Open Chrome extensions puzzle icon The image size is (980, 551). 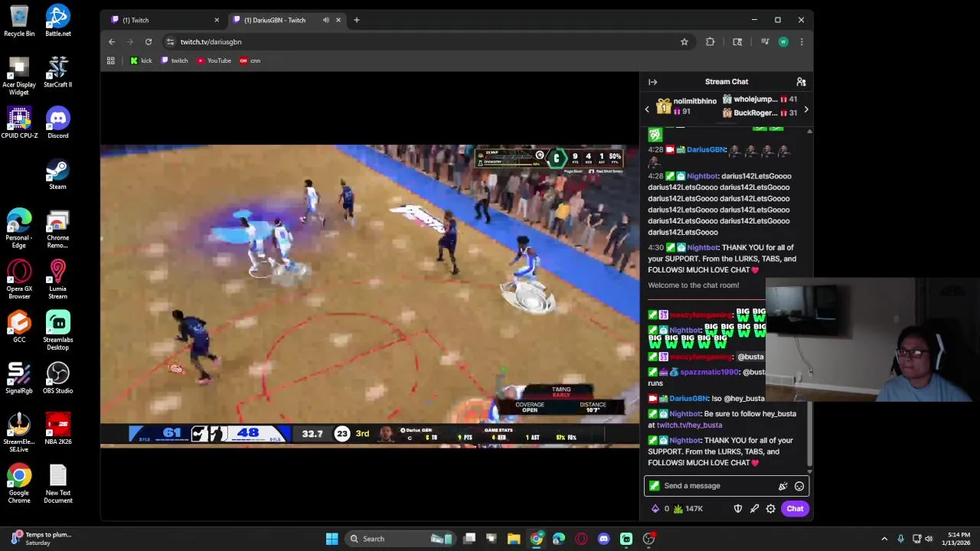[x=710, y=42]
